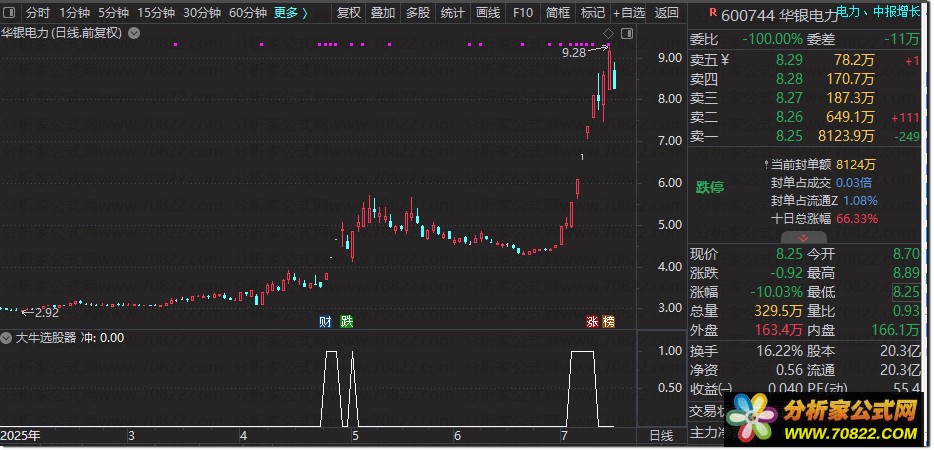This screenshot has height=450, width=934.
Task: Click the 日线 period label at bottom right
Action: click(661, 436)
